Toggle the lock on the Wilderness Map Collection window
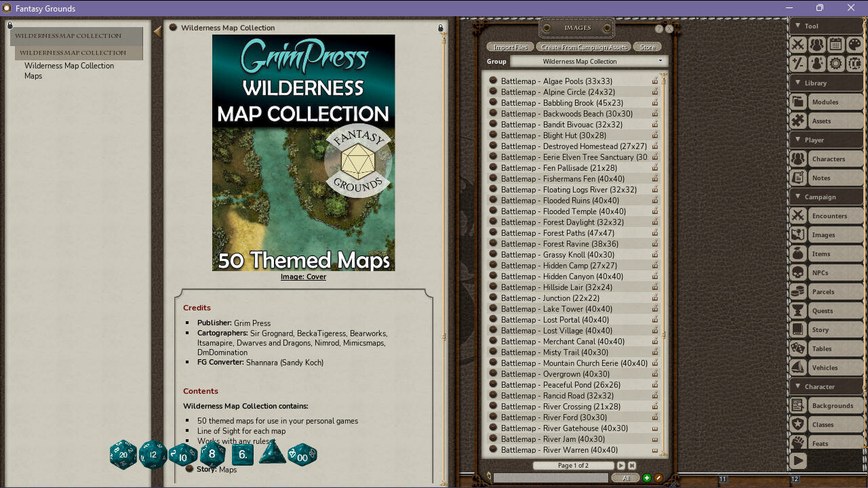Screen dimensions: 868x488 click(439, 27)
